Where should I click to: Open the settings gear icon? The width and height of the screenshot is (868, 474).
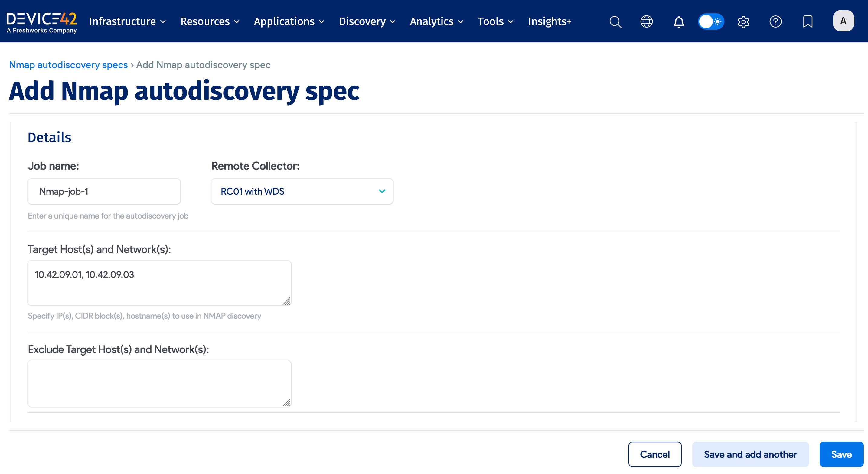pos(743,21)
